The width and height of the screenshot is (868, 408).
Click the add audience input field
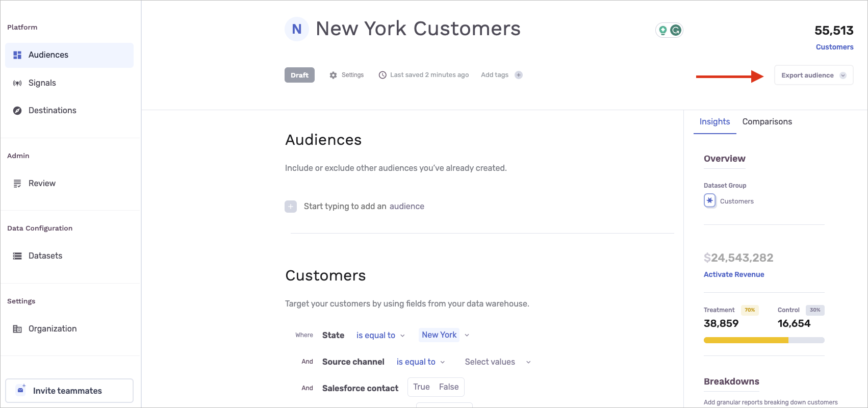pos(364,207)
